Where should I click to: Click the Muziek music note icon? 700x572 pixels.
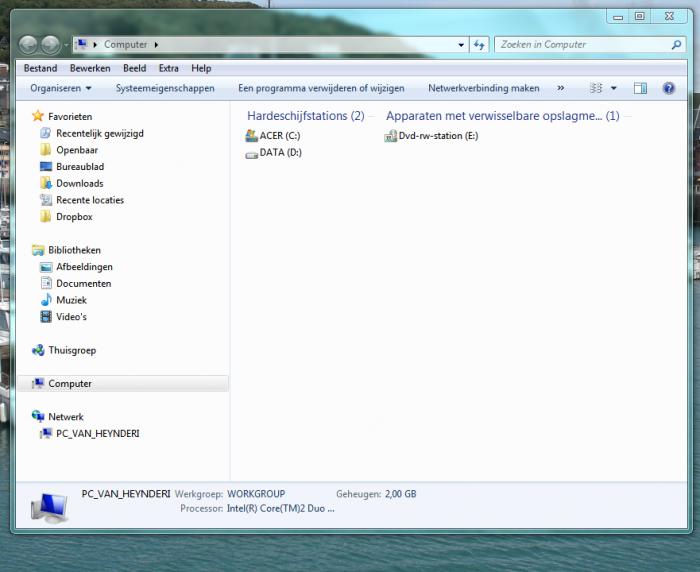46,300
